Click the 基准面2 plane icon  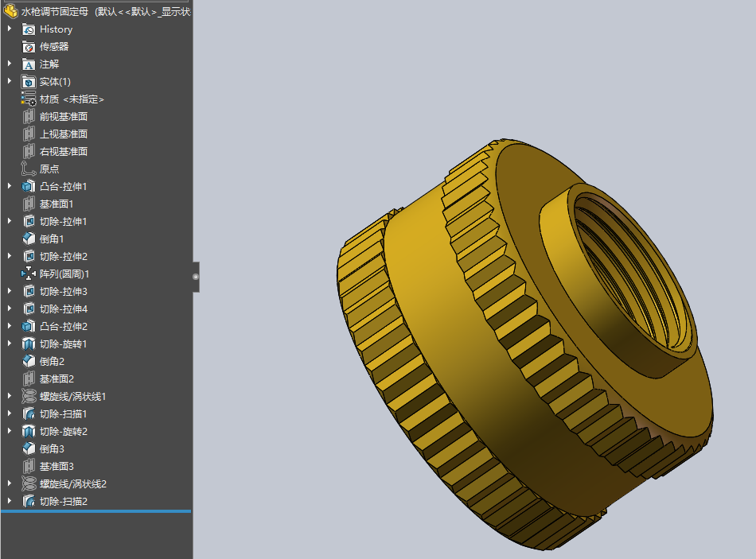tap(29, 378)
